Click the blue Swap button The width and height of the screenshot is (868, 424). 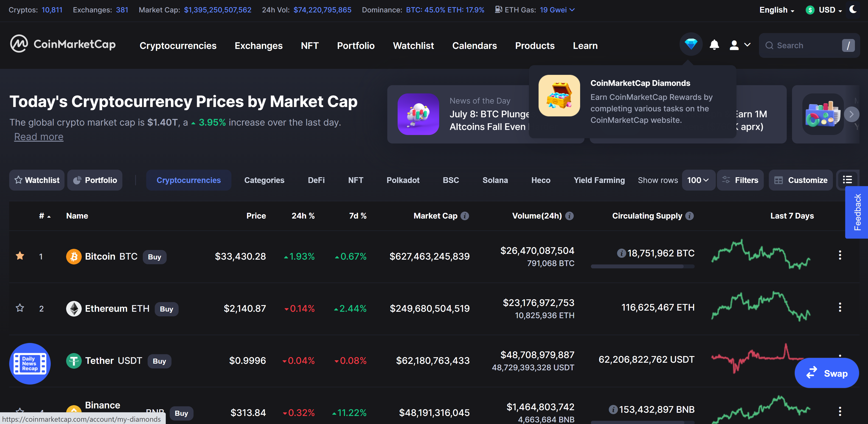[x=826, y=373]
